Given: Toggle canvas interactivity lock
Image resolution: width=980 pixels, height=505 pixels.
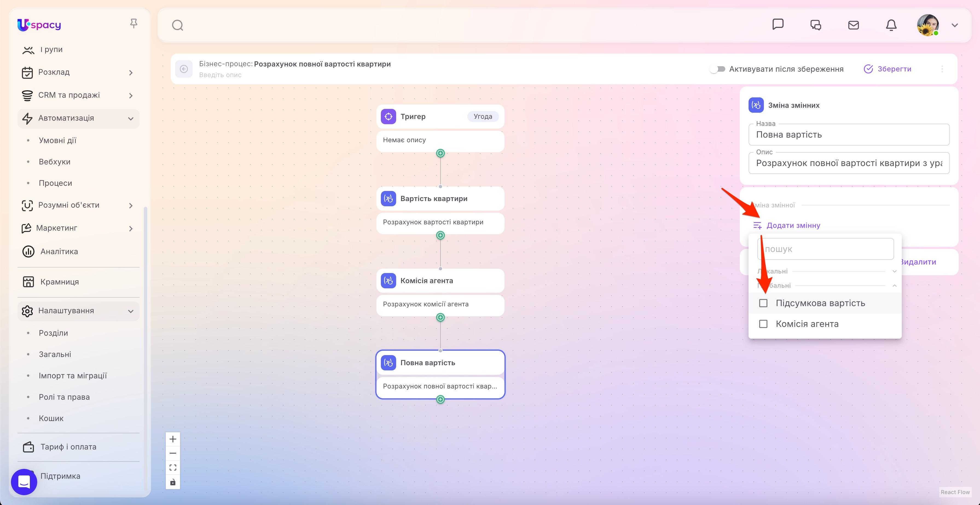Looking at the screenshot, I should click(x=173, y=482).
